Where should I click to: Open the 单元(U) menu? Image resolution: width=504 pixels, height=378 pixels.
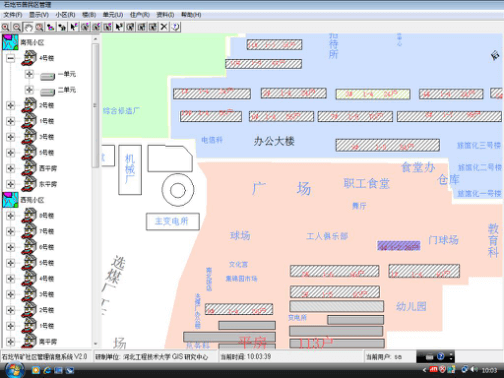(x=113, y=15)
